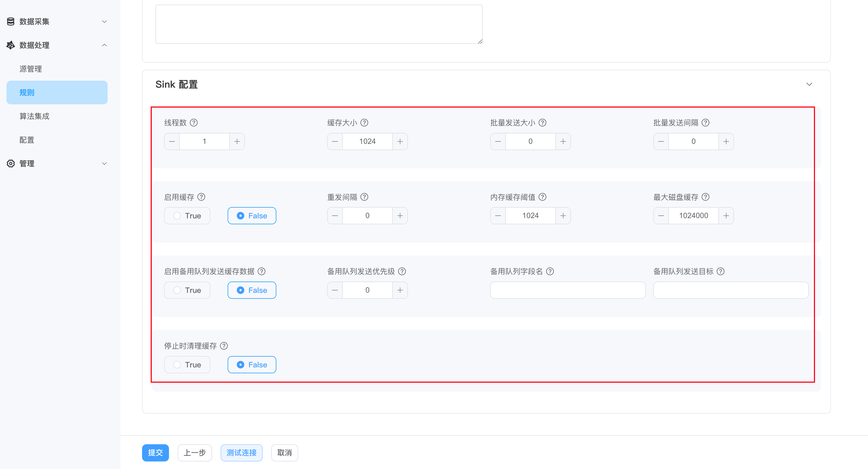Click help icon next to 批量发送间隔
The image size is (868, 469).
[705, 123]
